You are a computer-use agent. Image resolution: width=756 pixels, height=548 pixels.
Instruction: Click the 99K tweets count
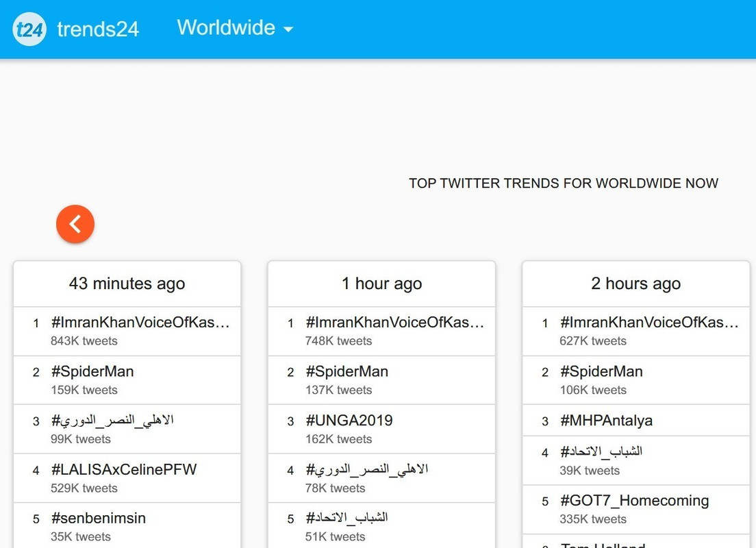81,439
